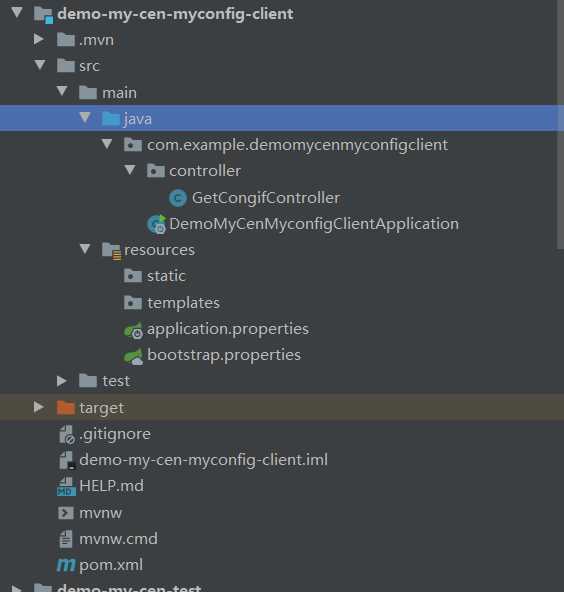
Task: Click the vertical scrollbar of the project tree
Action: [x=560, y=125]
